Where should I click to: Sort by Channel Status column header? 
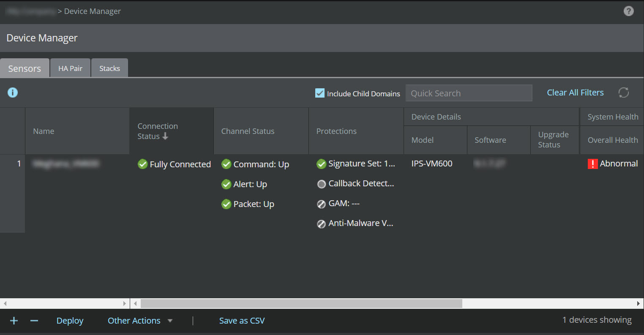[261, 131]
